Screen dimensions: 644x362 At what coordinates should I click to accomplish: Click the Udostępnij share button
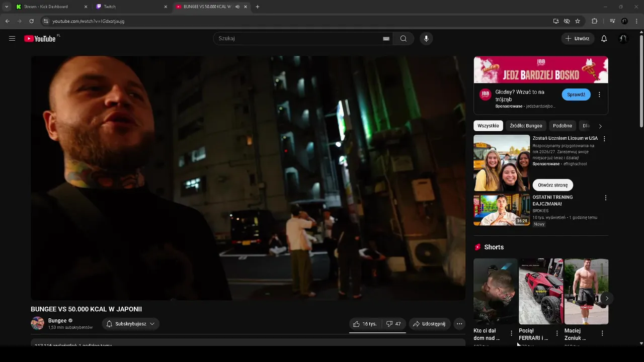click(x=430, y=324)
